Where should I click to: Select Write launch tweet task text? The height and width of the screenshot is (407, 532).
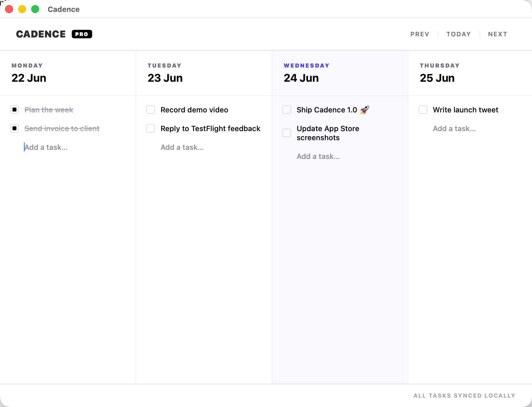pyautogui.click(x=465, y=110)
